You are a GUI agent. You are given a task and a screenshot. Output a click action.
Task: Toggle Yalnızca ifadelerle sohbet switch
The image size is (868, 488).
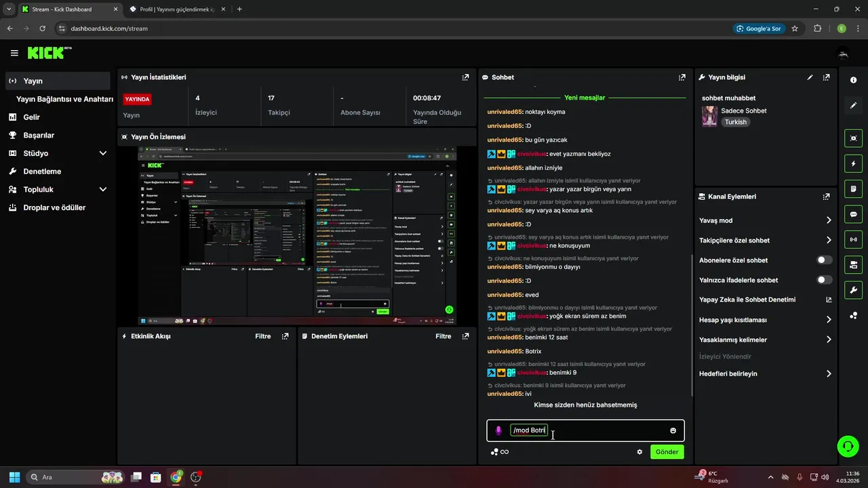(x=825, y=280)
